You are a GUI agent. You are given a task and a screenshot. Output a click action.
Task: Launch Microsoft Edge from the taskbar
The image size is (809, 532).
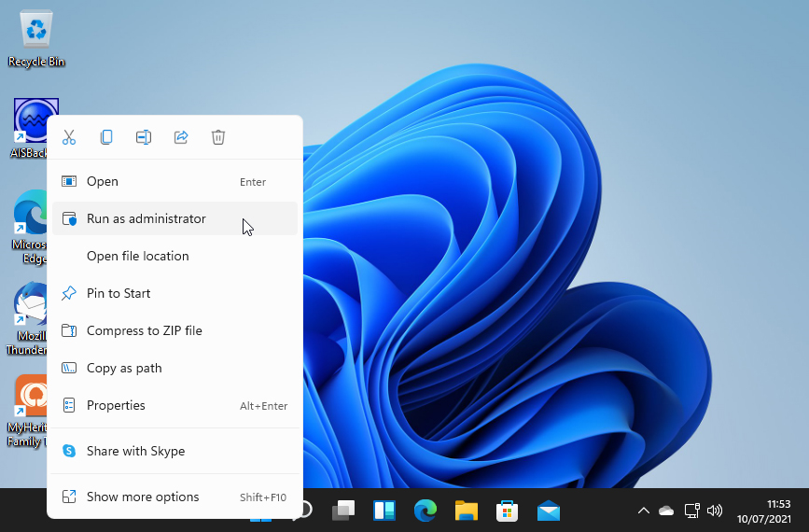pyautogui.click(x=425, y=511)
